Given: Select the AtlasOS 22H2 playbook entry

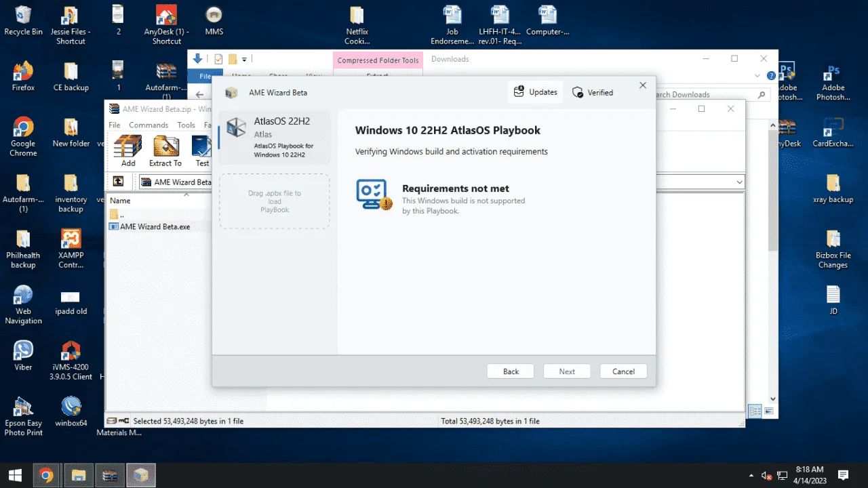Looking at the screenshot, I should 275,138.
